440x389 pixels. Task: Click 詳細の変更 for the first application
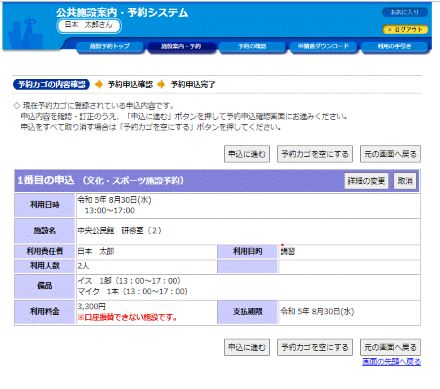click(366, 181)
